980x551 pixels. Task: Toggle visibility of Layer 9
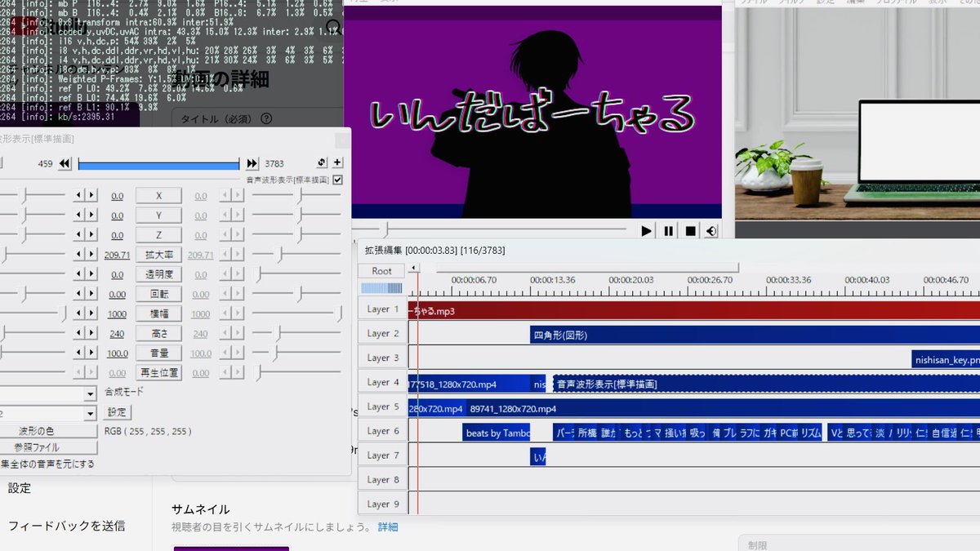pos(383,504)
